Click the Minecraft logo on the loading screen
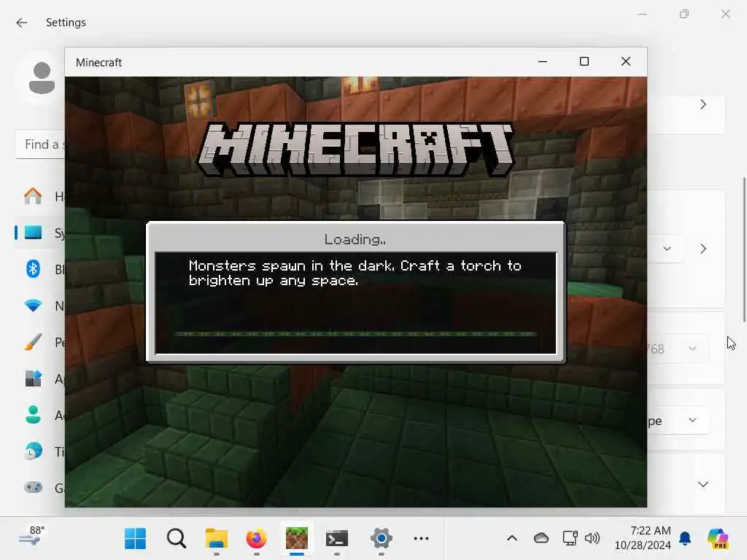 (x=356, y=149)
